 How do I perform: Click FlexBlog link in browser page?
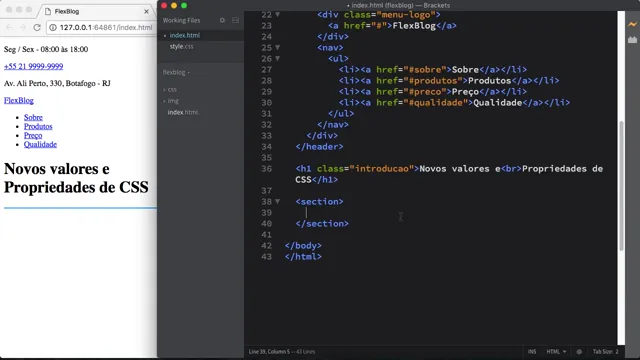[19, 100]
